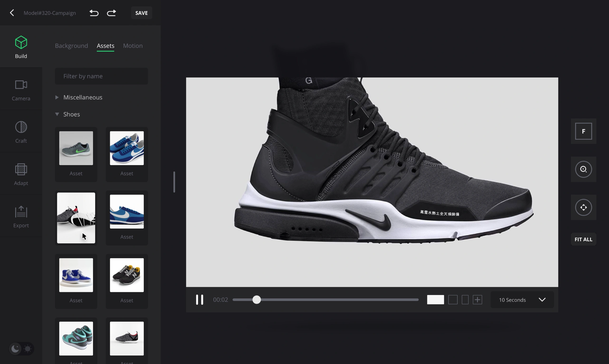Click the playback timeline slider handle
The height and width of the screenshot is (364, 609).
[256, 300]
